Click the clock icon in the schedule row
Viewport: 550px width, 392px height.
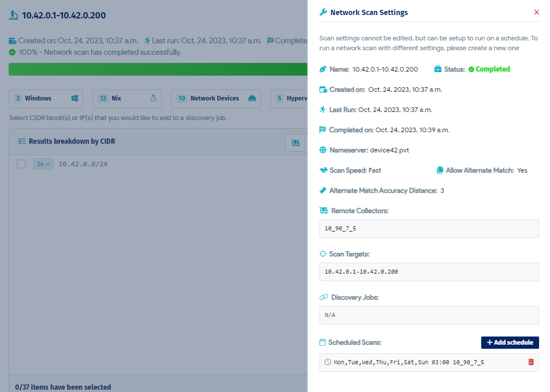(328, 362)
